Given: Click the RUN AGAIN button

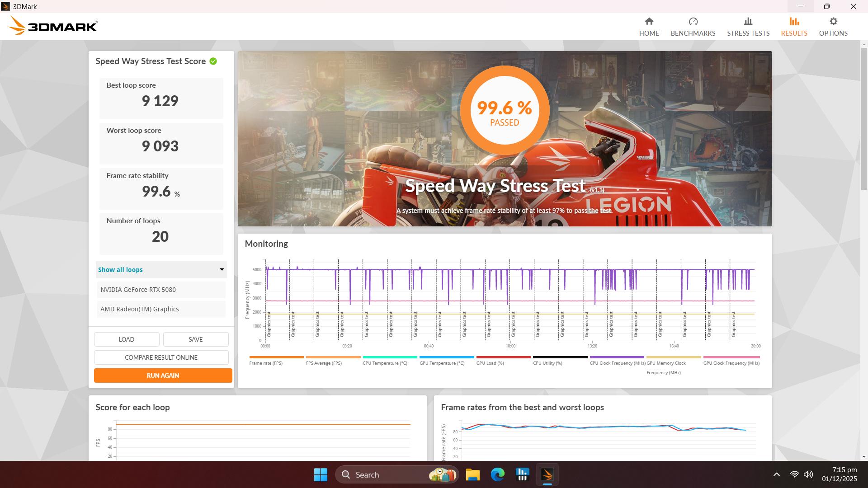Looking at the screenshot, I should [x=163, y=375].
